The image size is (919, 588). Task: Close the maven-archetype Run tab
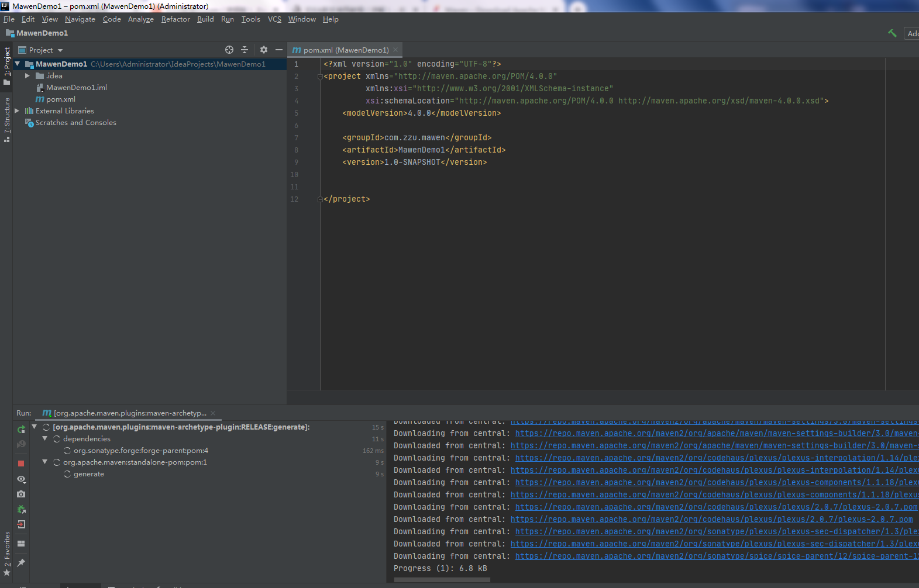point(213,413)
